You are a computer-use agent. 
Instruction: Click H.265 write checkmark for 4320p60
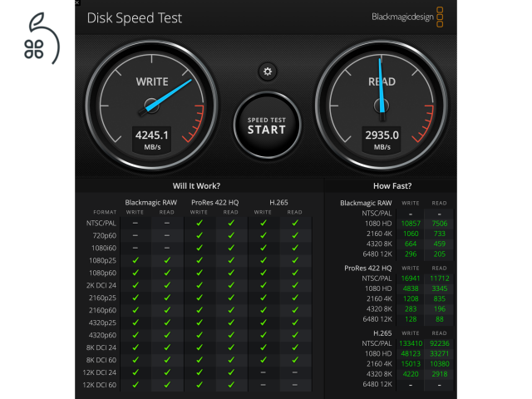263,335
